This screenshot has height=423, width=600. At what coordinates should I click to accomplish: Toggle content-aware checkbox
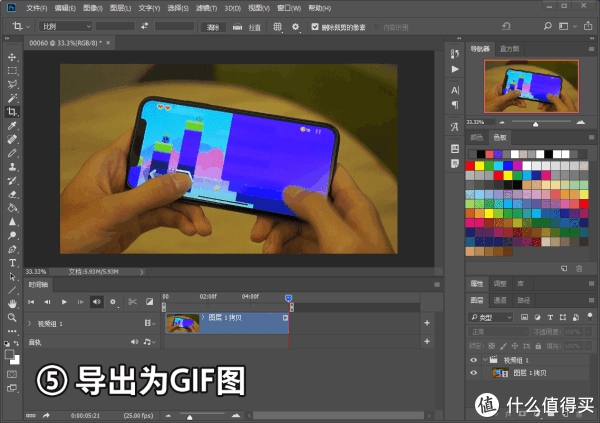click(377, 27)
